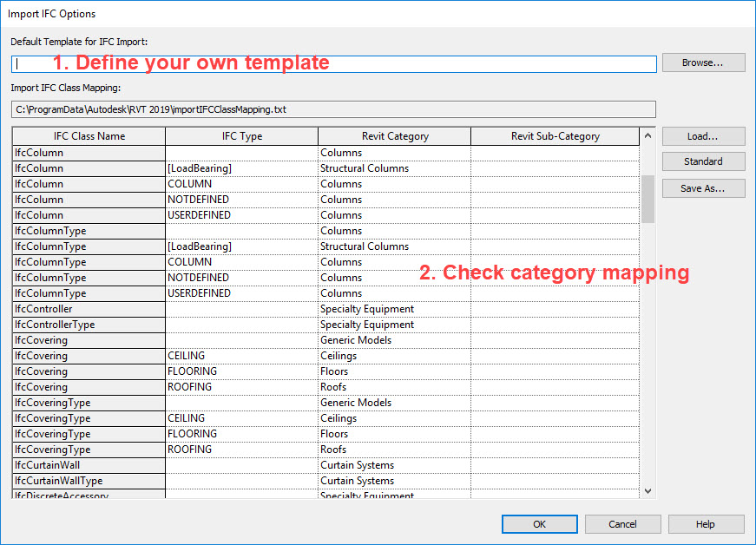Open Help for IFC options
The image size is (756, 545).
click(706, 524)
